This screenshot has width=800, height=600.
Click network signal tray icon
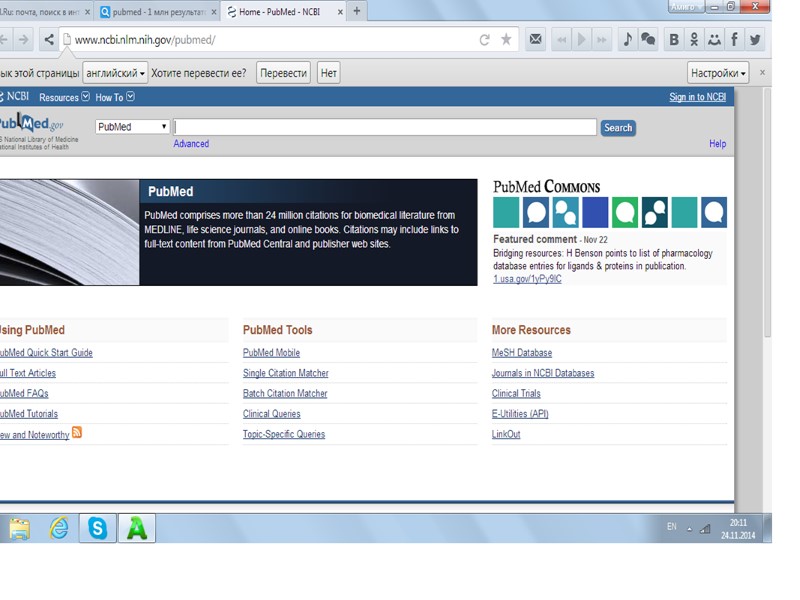(x=705, y=529)
